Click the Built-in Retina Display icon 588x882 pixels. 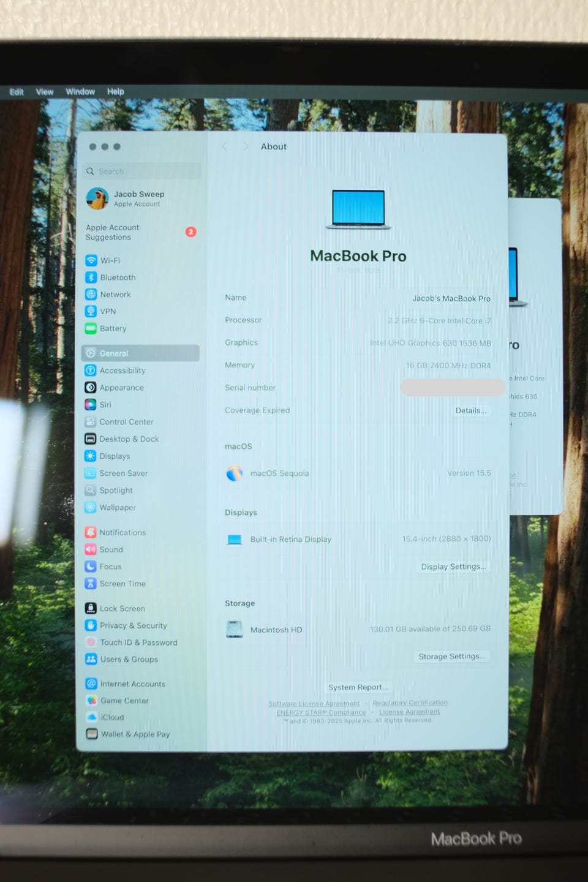(x=235, y=540)
